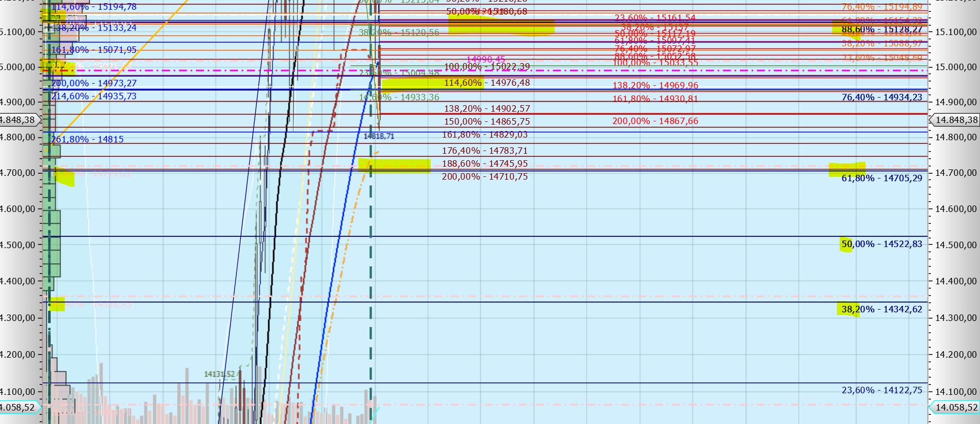The width and height of the screenshot is (980, 424).
Task: Click 14.300,00 on the right price axis
Action: [x=956, y=318]
